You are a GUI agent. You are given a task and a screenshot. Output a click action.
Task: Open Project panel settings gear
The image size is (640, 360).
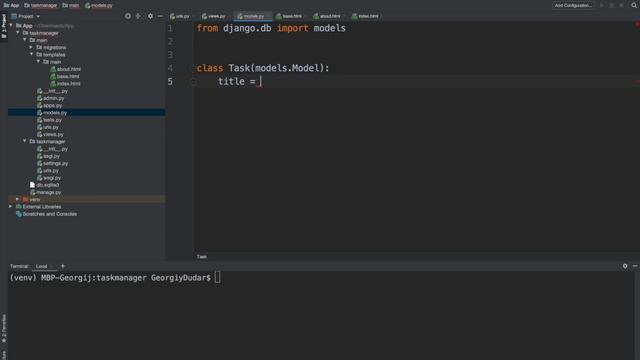pyautogui.click(x=150, y=16)
